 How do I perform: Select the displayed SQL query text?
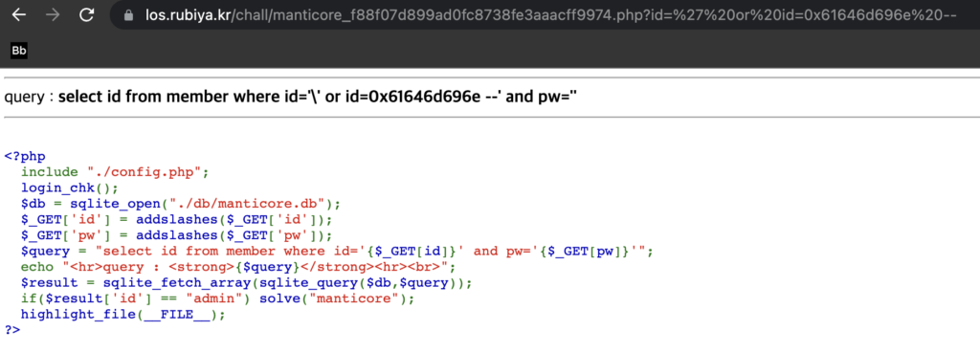318,98
